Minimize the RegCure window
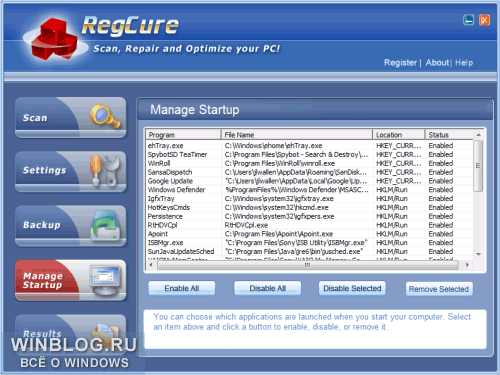 [x=468, y=20]
